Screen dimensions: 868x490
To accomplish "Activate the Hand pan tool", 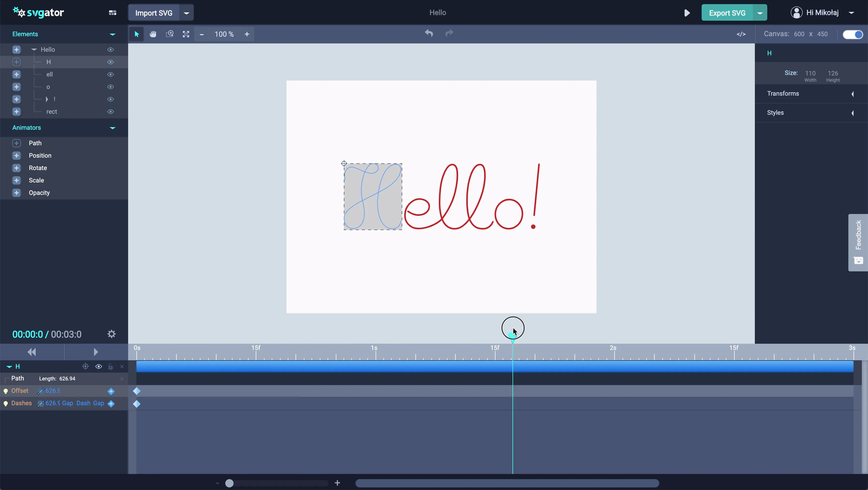I will point(153,34).
